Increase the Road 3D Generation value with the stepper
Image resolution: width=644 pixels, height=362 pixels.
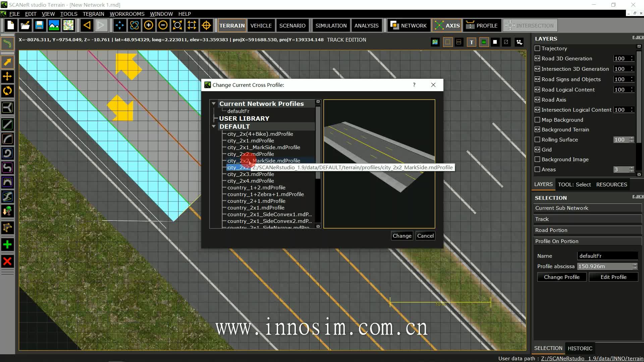click(x=632, y=57)
